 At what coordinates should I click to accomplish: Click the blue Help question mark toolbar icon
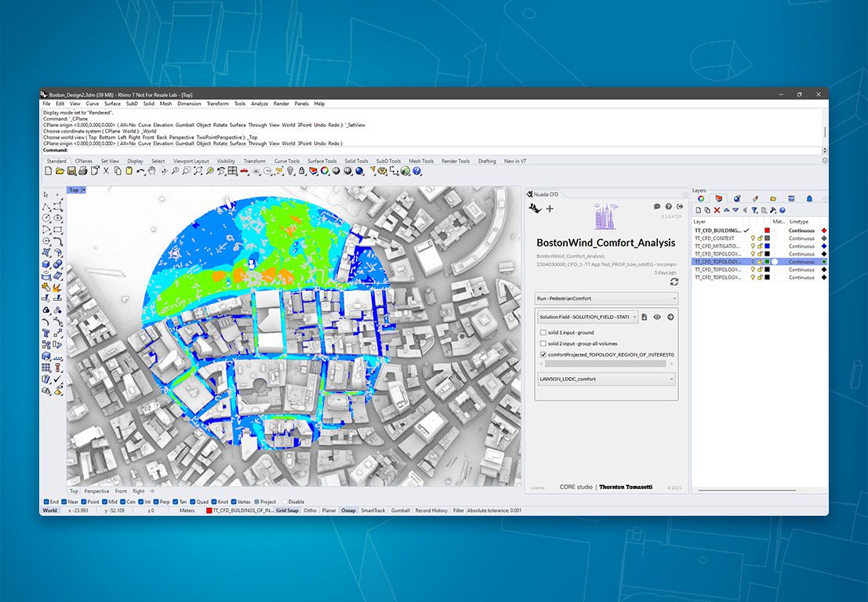pyautogui.click(x=417, y=172)
